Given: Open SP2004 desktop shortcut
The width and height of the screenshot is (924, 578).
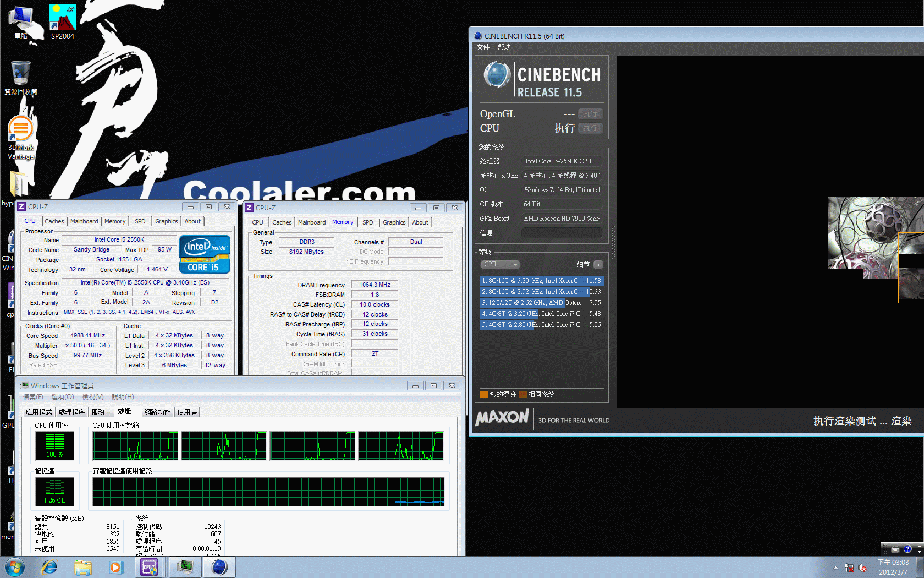Looking at the screenshot, I should click(x=63, y=21).
